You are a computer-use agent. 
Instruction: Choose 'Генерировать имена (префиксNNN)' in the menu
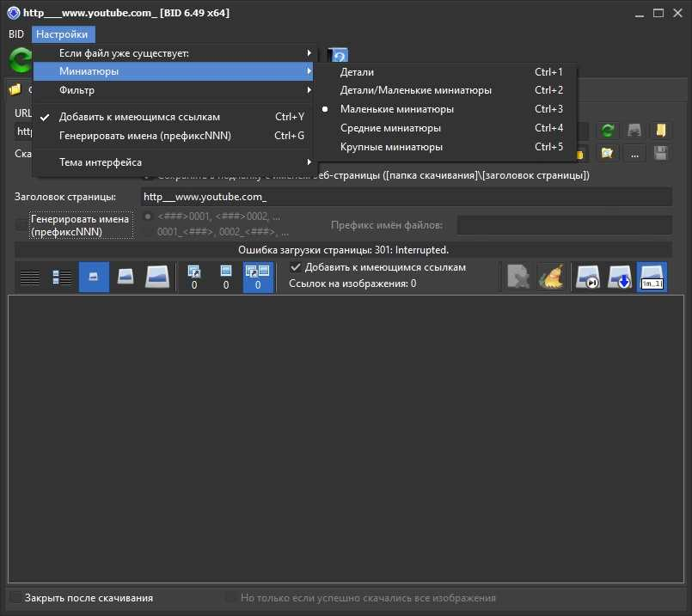173,136
